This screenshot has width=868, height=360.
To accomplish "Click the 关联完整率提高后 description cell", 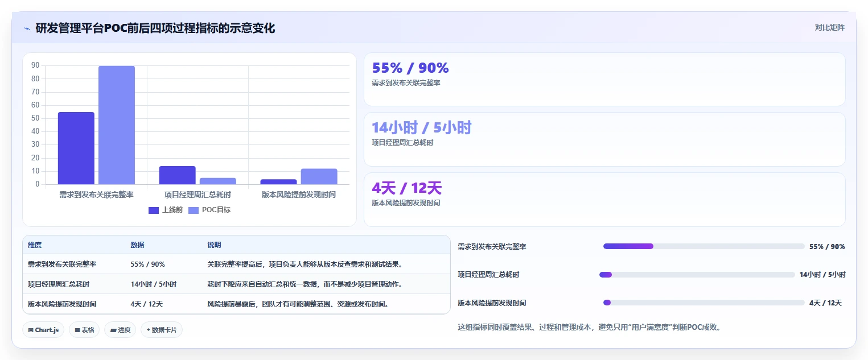I will [305, 264].
